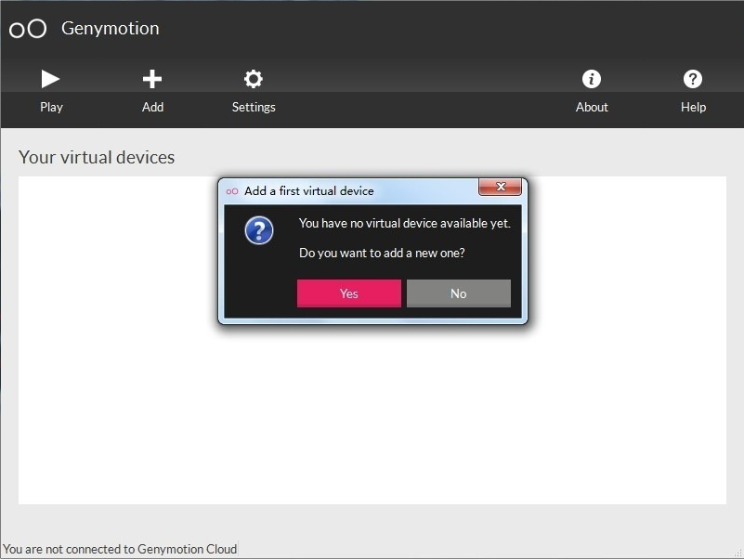Click the small Genymotion icon in the dialog title bar
Screen dimensions: 744x560
pyautogui.click(x=232, y=191)
